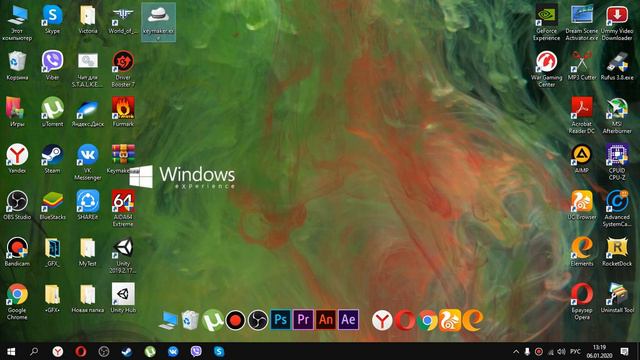This screenshot has width=640, height=360.
Task: Show hidden system tray icons
Action: (516, 351)
